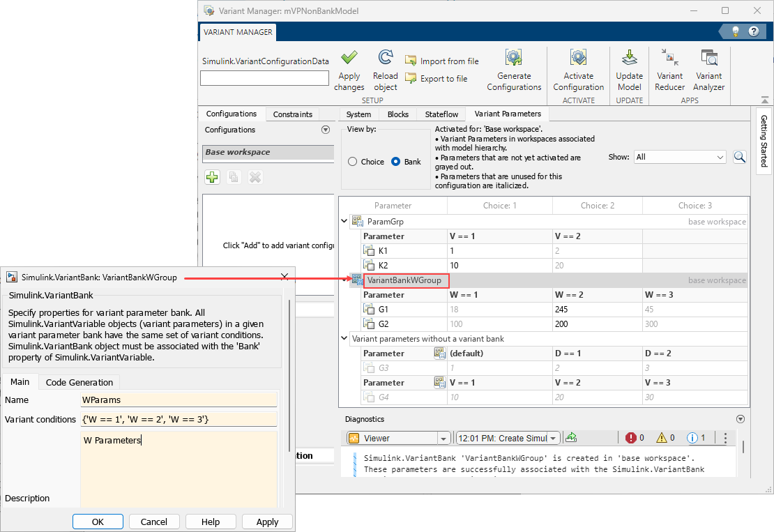Screen dimensions: 774x532
Task: Launch the Variant Analyzer app
Action: 708,58
